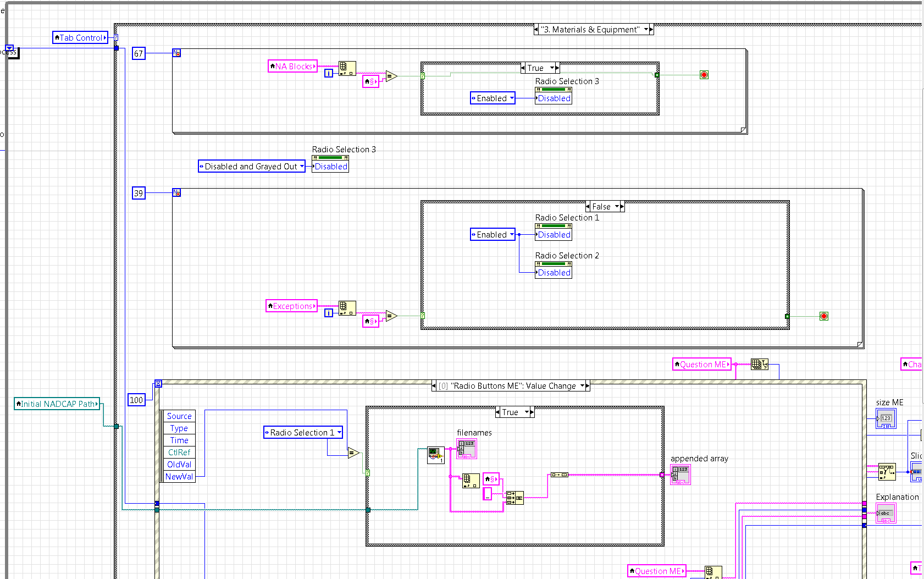The width and height of the screenshot is (924, 579).
Task: Click the Index Array node after bottom Question ME
Action: point(713,572)
